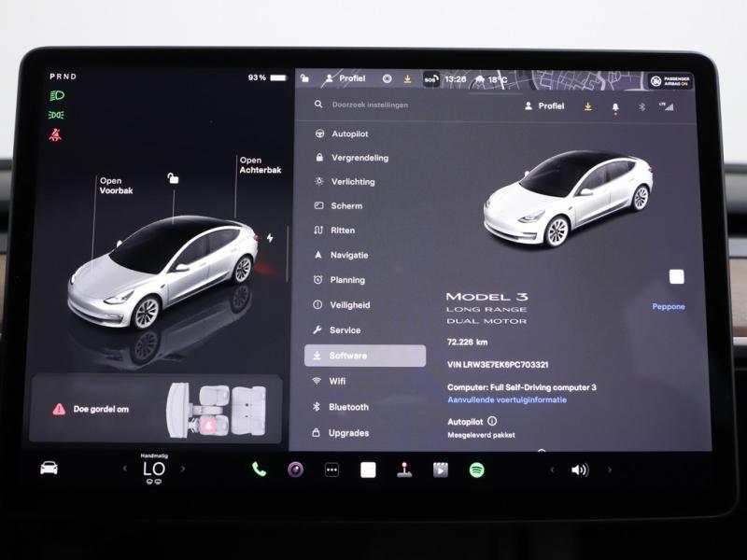
Task: Tap the 93 % battery indicator
Action: (x=267, y=77)
